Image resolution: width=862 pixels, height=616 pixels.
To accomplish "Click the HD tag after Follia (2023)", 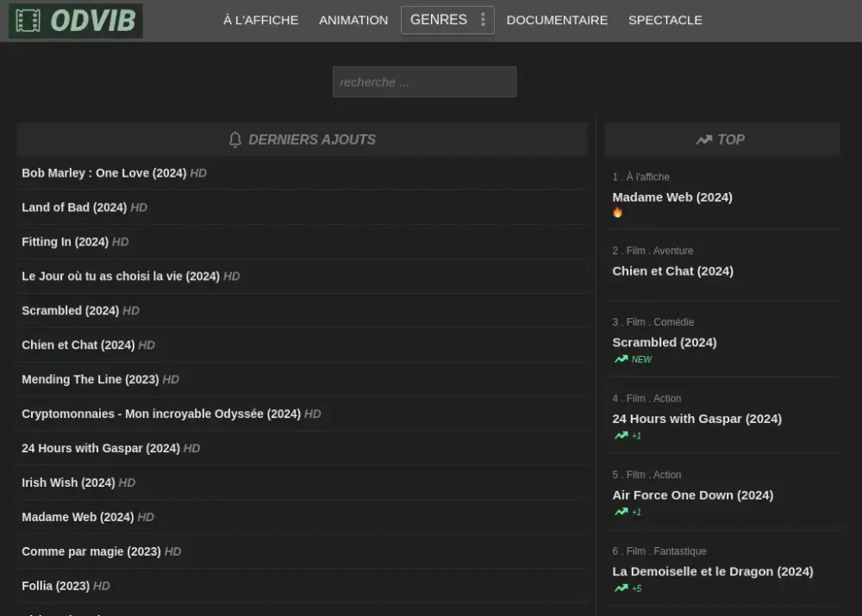I will pyautogui.click(x=102, y=587).
